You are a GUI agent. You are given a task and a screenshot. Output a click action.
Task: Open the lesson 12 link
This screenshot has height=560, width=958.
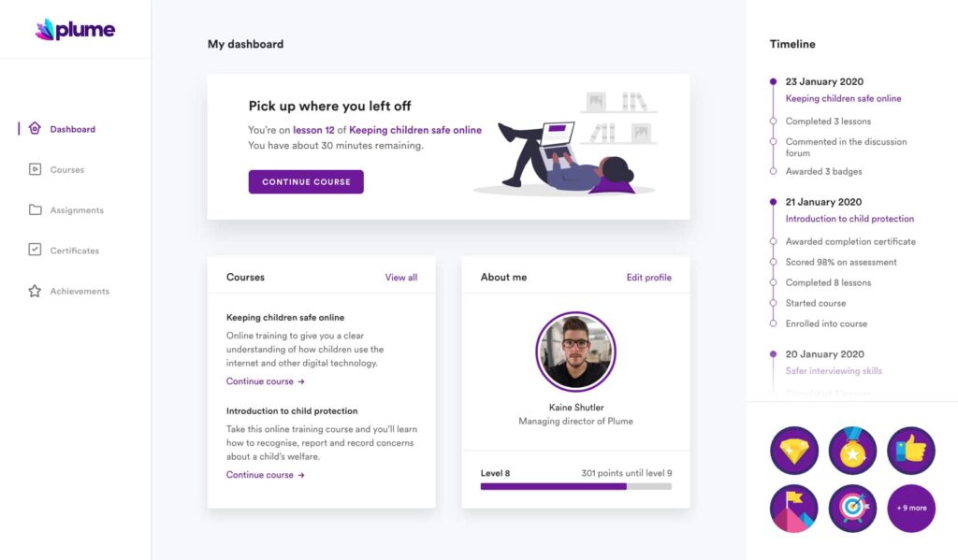coord(313,130)
